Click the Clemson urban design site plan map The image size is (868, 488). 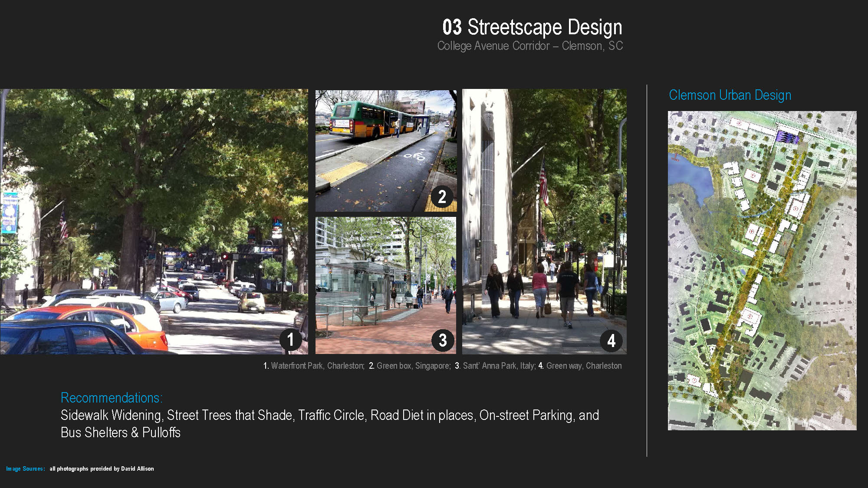[x=762, y=271]
